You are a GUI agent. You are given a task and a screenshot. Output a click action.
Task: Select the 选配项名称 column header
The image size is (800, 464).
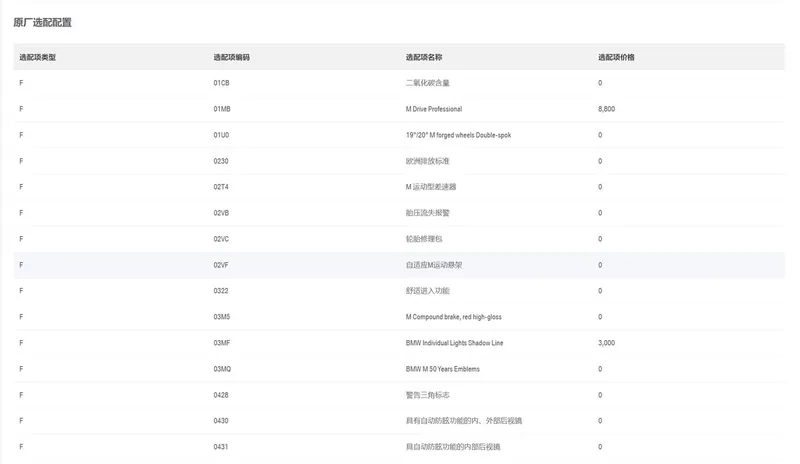point(424,57)
